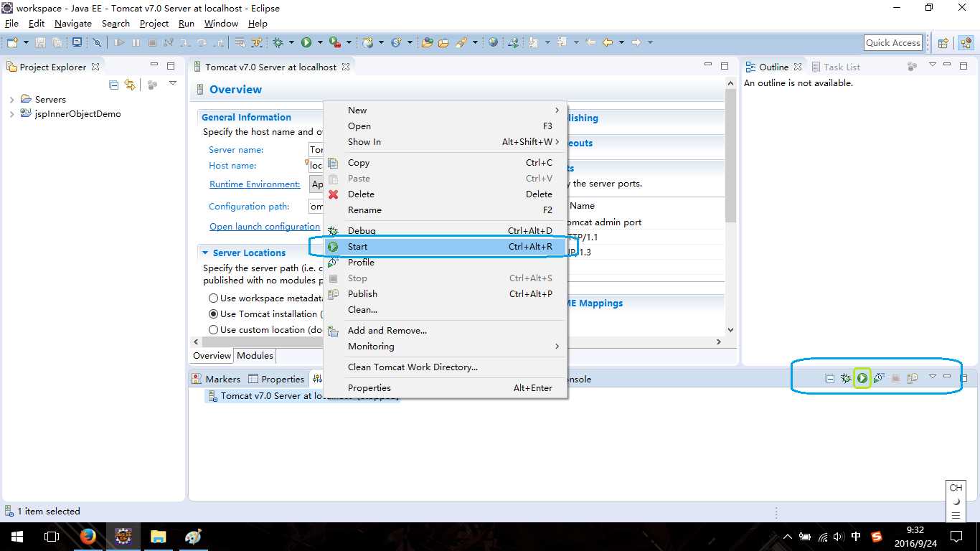Open Properties from the context menu
Viewport: 980px width, 551px height.
point(446,388)
